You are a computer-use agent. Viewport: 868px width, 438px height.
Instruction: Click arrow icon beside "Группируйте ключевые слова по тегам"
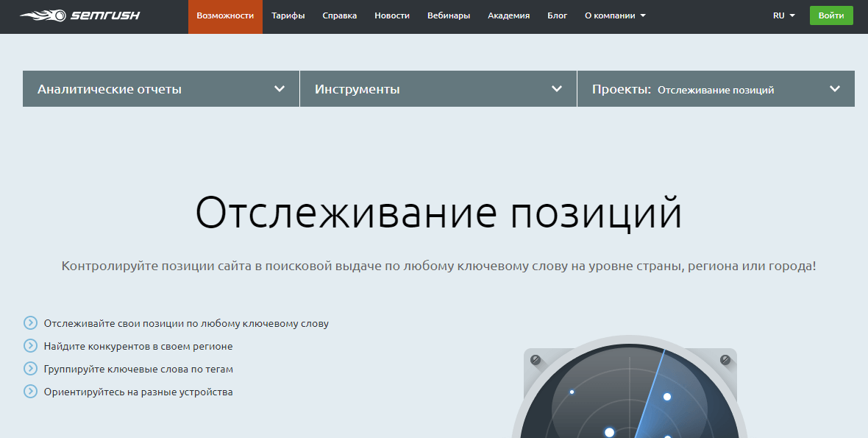29,369
